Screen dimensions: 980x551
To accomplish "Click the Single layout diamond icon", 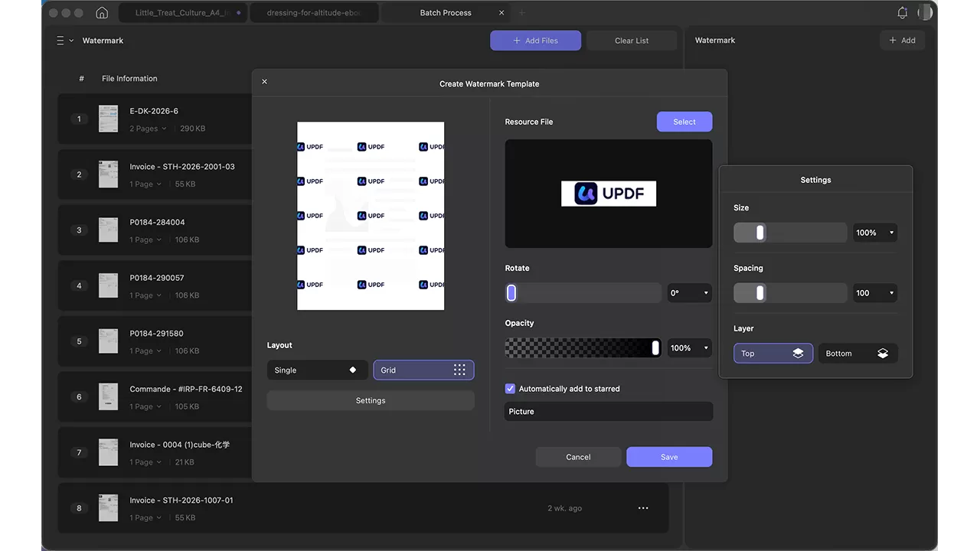I will (x=353, y=370).
